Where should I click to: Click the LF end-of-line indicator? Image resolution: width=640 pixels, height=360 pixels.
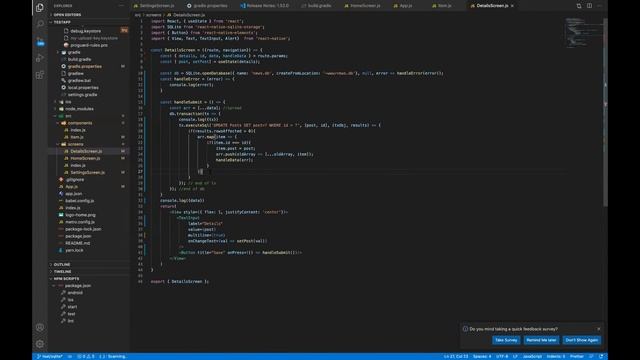point(515,356)
